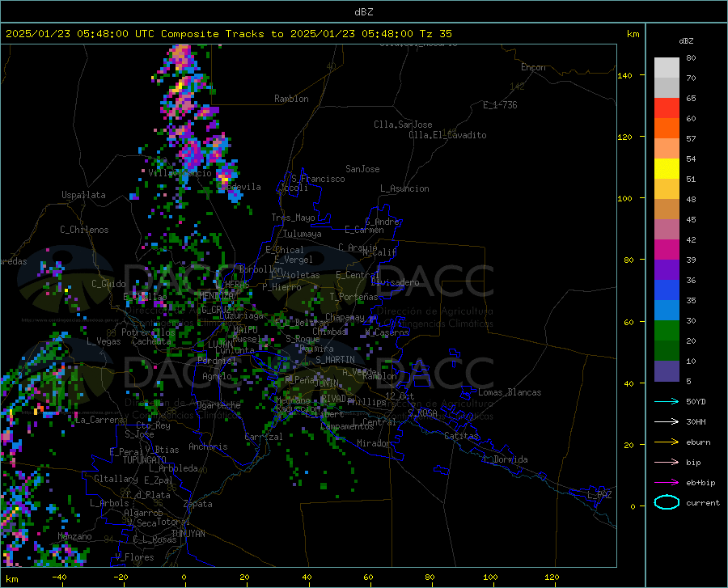Click the 'S_ROSA' map label
Image resolution: width=728 pixels, height=588 pixels.
click(422, 412)
